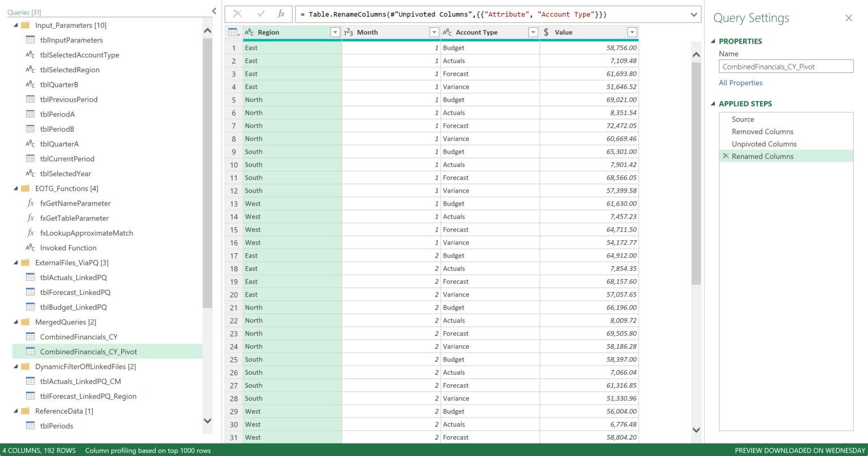Open the Value column filter dropdown
The width and height of the screenshot is (868, 456).
[633, 32]
